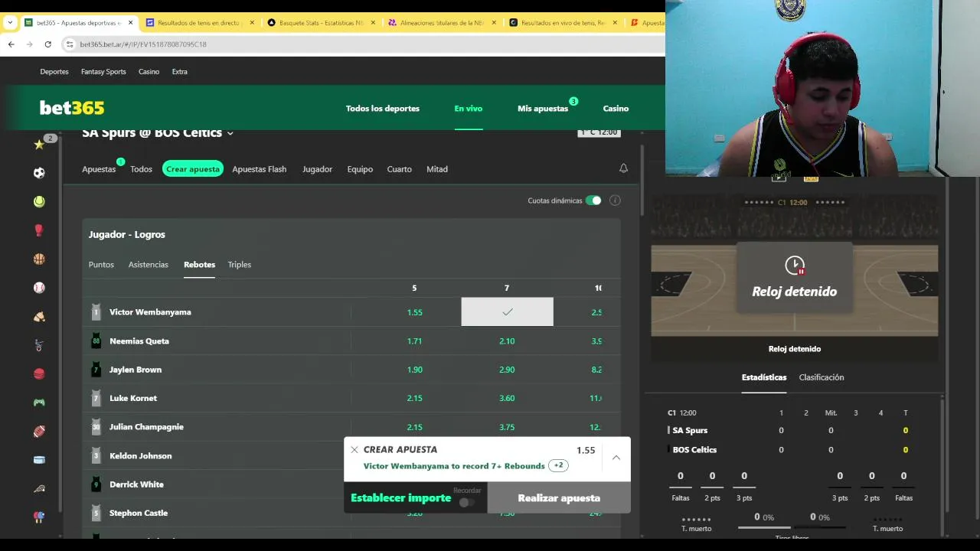Open En vivo section

[469, 109]
